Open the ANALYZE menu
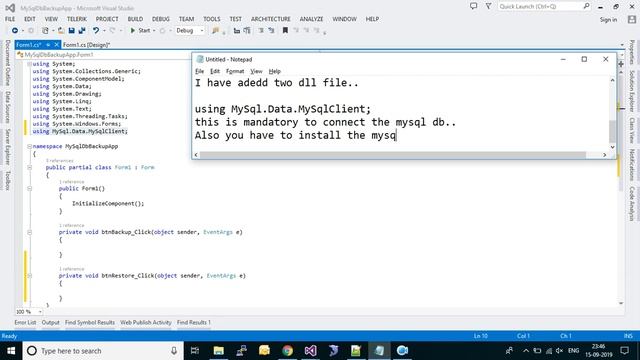This screenshot has height=360, width=640. (x=311, y=19)
